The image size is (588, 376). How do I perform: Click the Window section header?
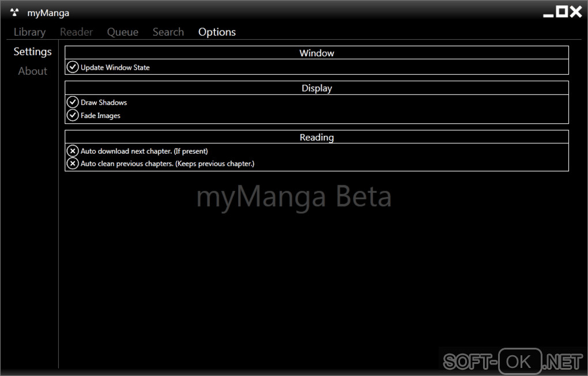click(x=317, y=53)
